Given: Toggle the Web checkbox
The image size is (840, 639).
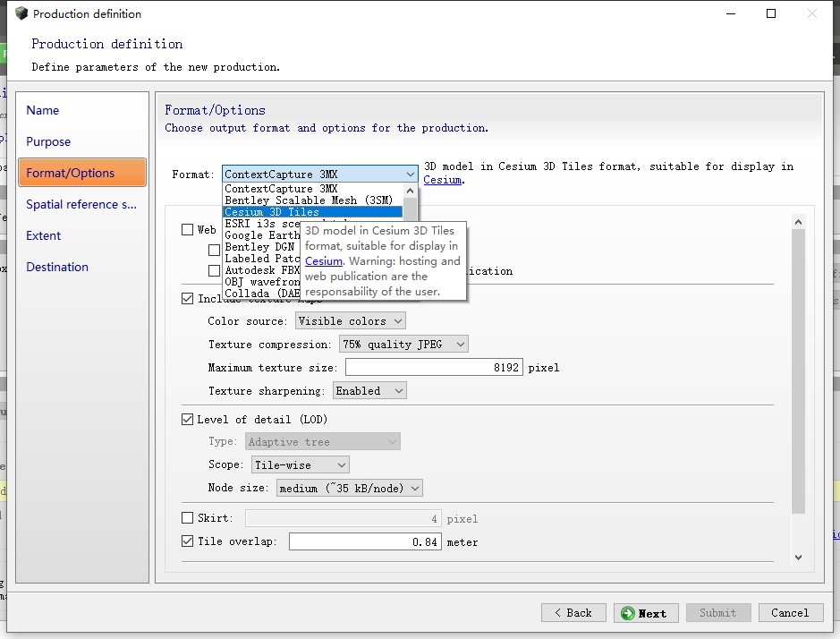Looking at the screenshot, I should click(x=187, y=229).
